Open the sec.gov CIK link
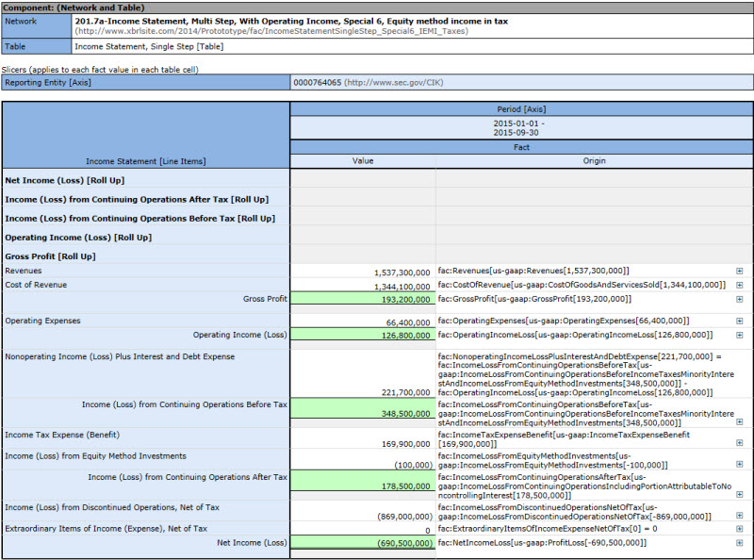Screen dimensions: 754x560 (393, 83)
